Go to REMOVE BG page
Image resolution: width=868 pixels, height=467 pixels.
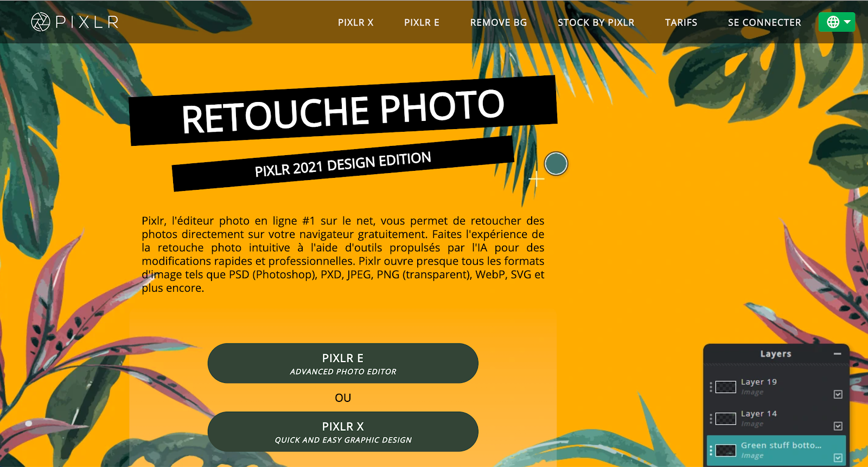click(499, 23)
